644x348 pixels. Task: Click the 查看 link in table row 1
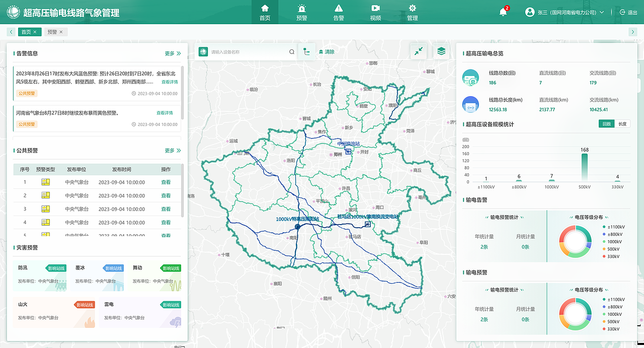[166, 182]
